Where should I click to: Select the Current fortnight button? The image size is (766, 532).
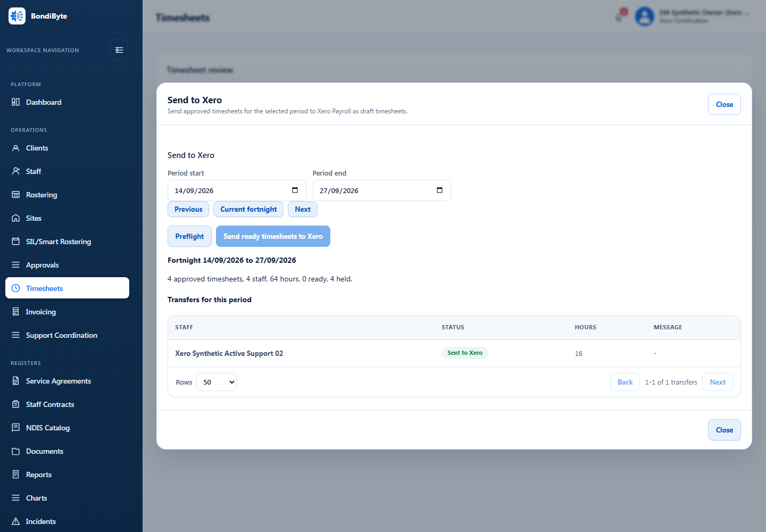click(x=248, y=209)
